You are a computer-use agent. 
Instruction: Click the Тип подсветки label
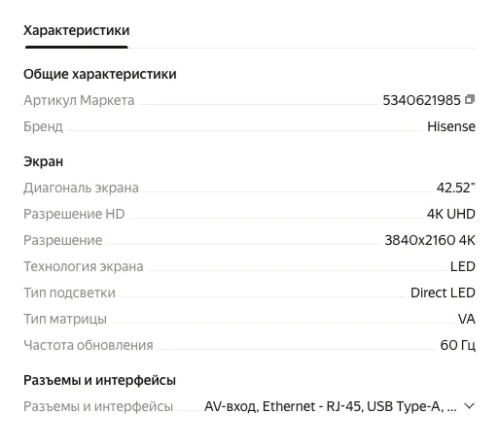69,293
